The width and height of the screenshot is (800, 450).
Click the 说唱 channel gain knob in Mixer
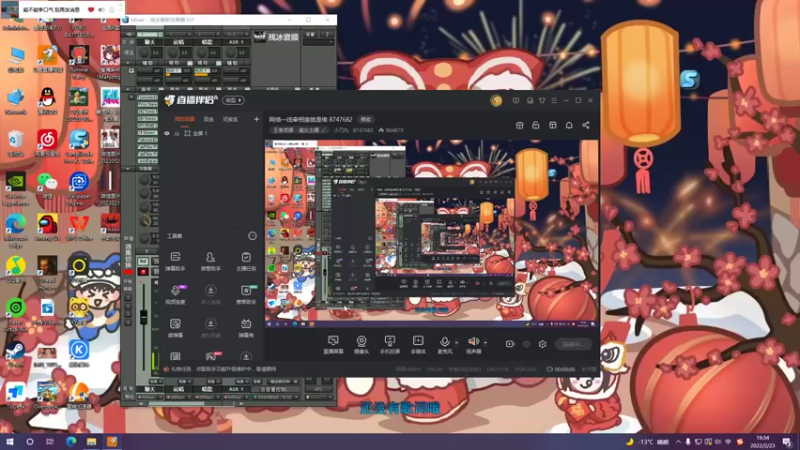coord(173,53)
